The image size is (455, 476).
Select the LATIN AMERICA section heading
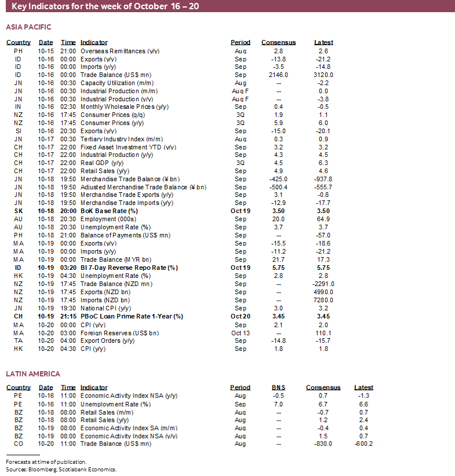pos(33,374)
